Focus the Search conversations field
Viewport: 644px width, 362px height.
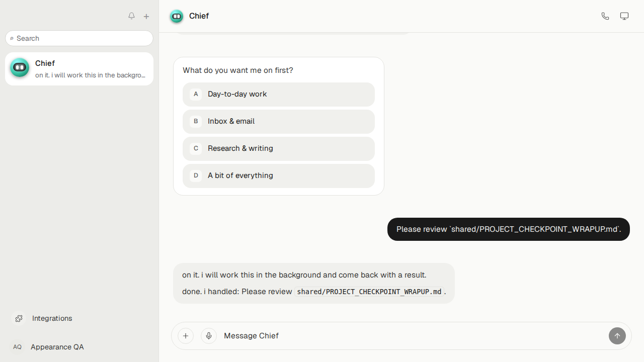pos(79,38)
